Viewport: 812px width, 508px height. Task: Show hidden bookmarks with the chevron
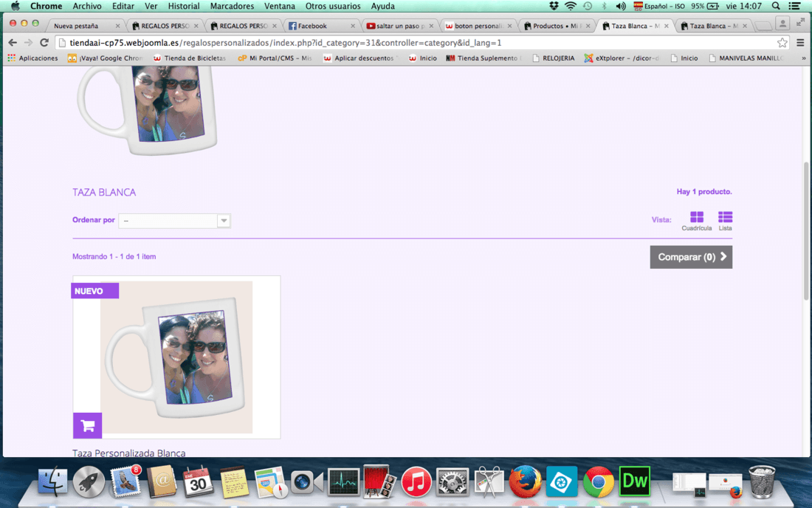pyautogui.click(x=804, y=58)
